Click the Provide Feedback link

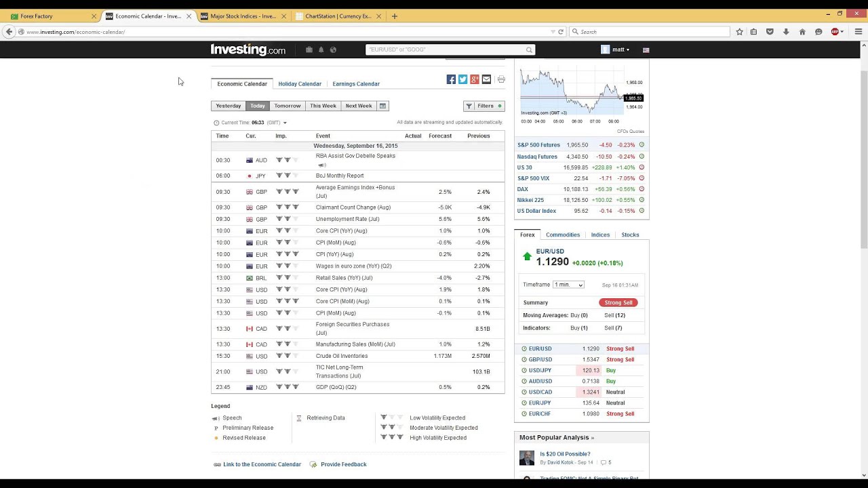(x=344, y=464)
